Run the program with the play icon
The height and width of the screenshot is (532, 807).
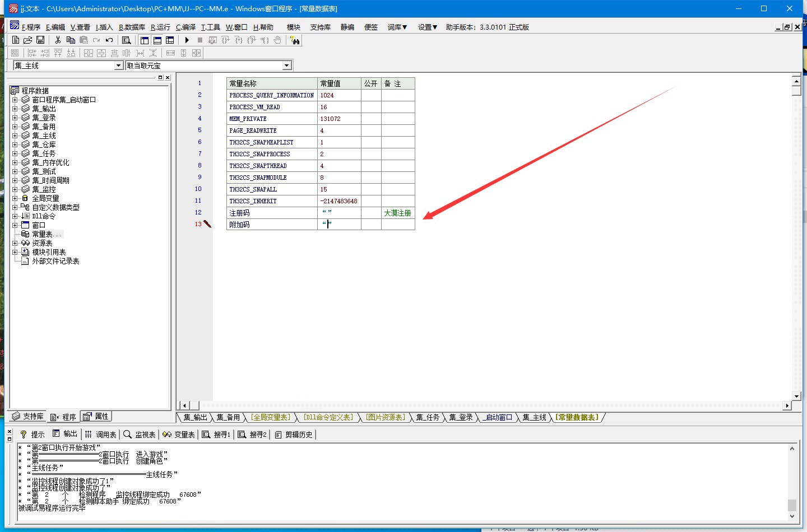point(187,40)
